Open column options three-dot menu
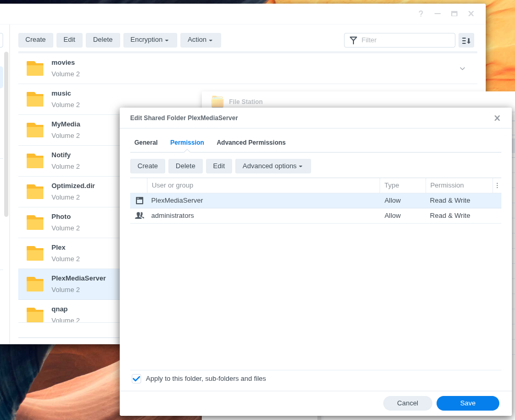515x420 pixels. [x=497, y=185]
